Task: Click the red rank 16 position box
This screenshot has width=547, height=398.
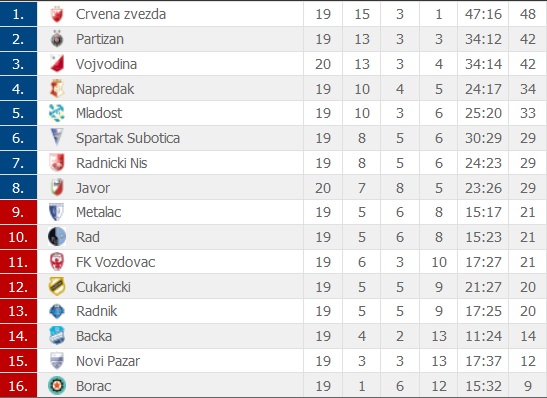Action: tap(18, 385)
